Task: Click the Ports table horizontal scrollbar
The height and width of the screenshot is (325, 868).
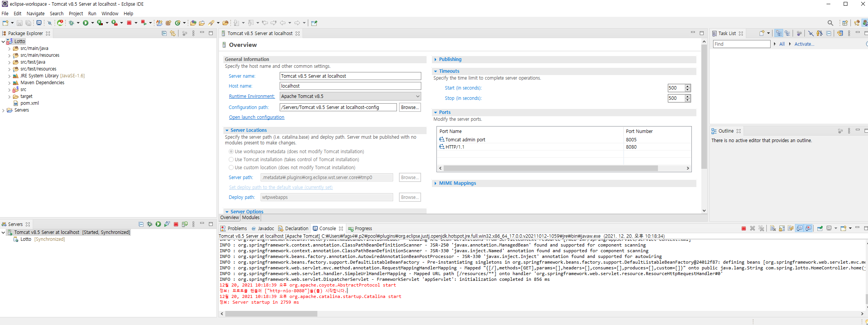Action: coord(551,168)
